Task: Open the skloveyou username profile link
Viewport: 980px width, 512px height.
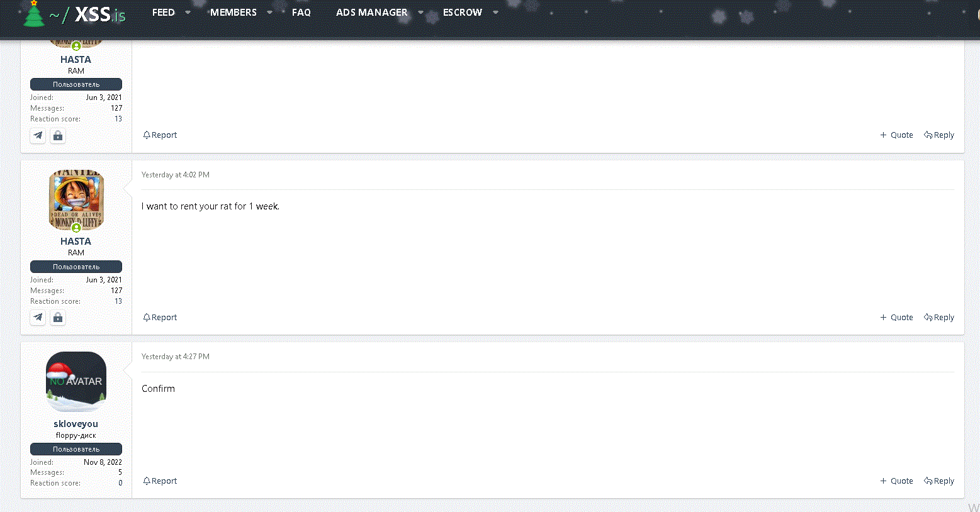Action: [x=76, y=424]
